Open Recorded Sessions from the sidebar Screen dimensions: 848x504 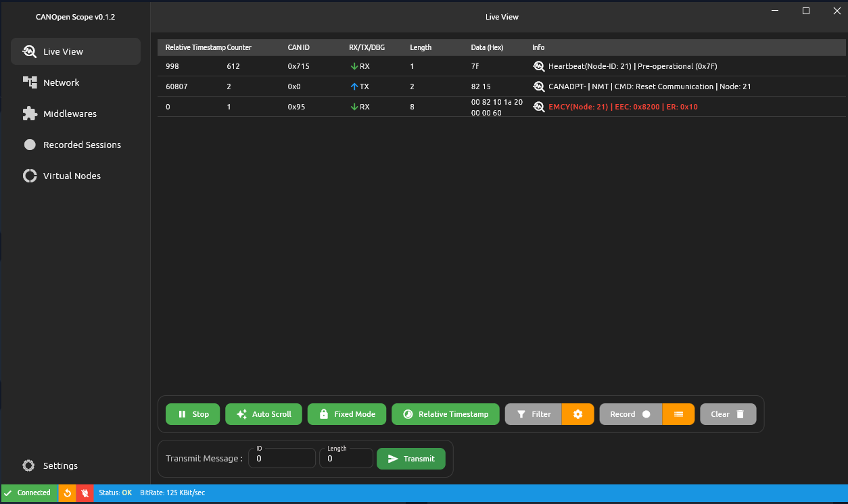pos(30,144)
